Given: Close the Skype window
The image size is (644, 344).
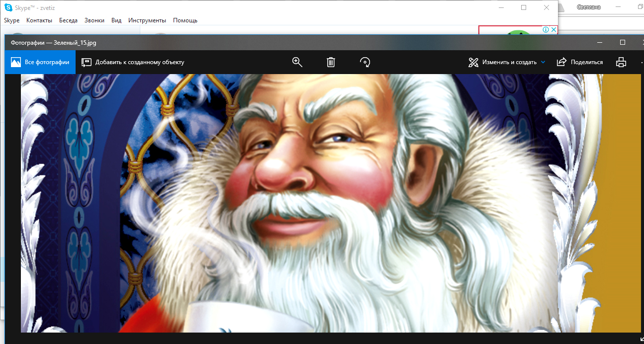Looking at the screenshot, I should (x=547, y=7).
